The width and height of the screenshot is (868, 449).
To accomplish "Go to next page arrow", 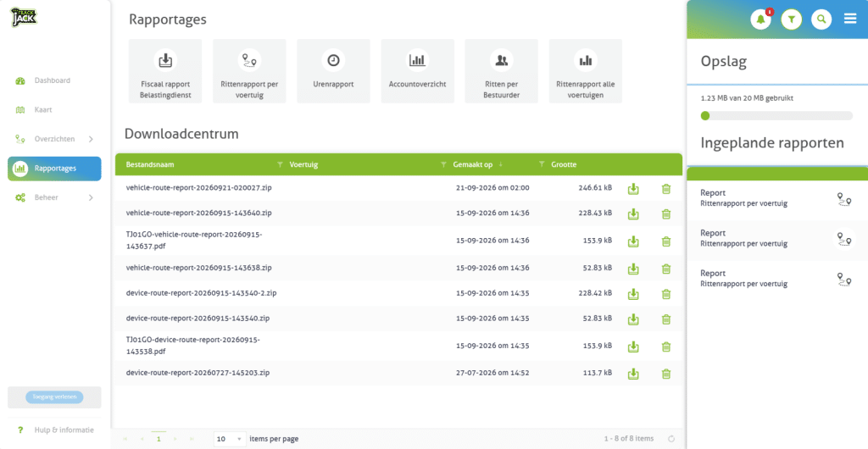I will tap(175, 439).
